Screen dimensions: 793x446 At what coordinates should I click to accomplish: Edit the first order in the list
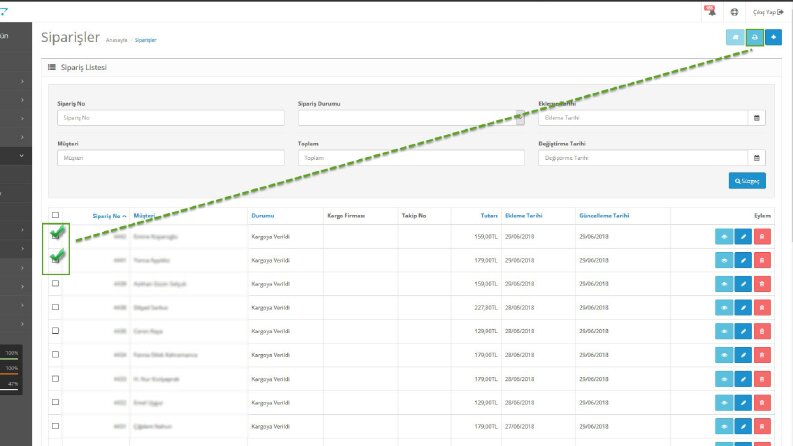click(743, 237)
